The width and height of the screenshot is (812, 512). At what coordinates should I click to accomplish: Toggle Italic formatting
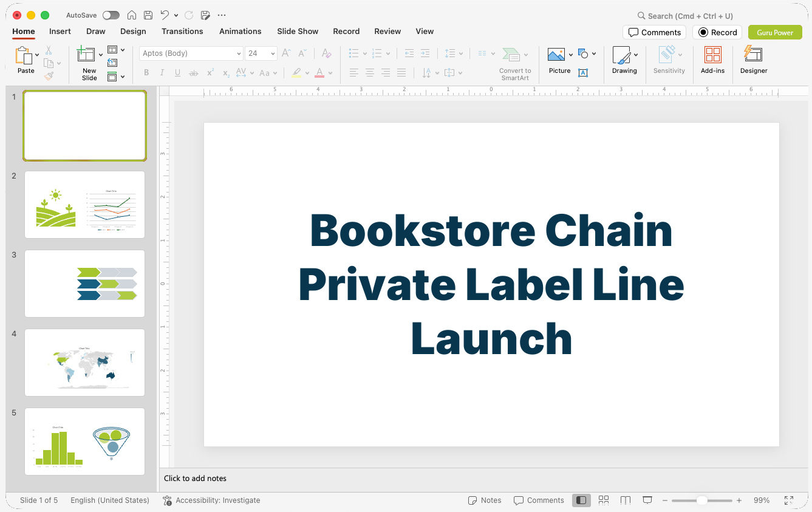pos(162,73)
